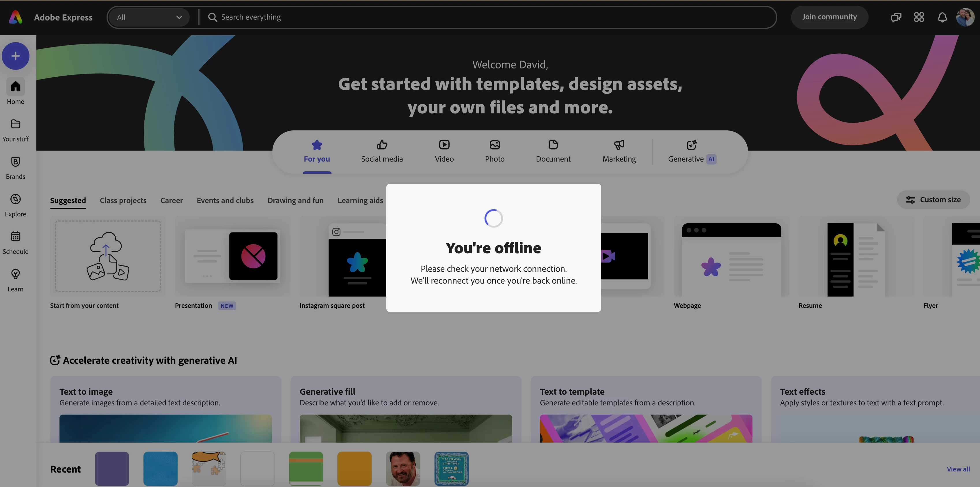Open the chat feedback icon
The height and width of the screenshot is (487, 980).
pyautogui.click(x=896, y=17)
